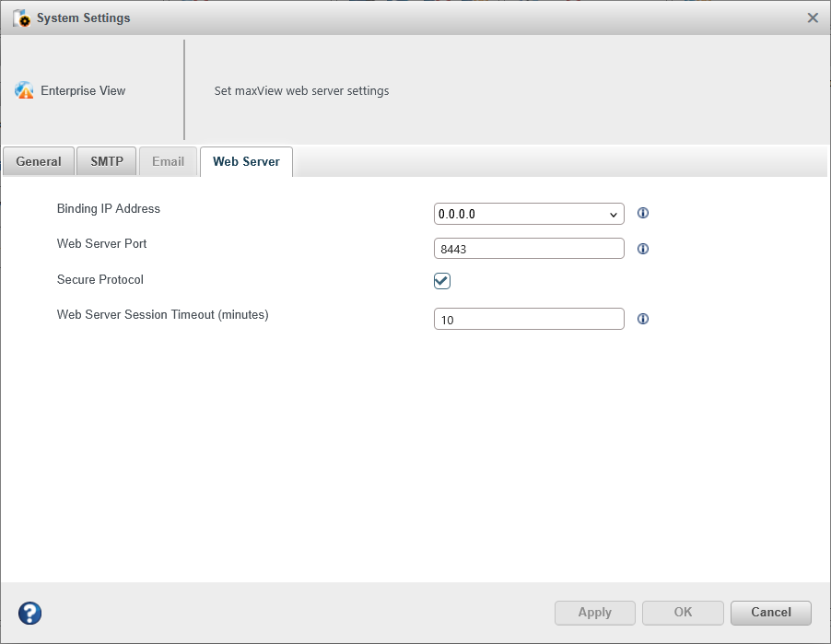
Task: Focus the Session Timeout minutes field
Action: click(529, 319)
